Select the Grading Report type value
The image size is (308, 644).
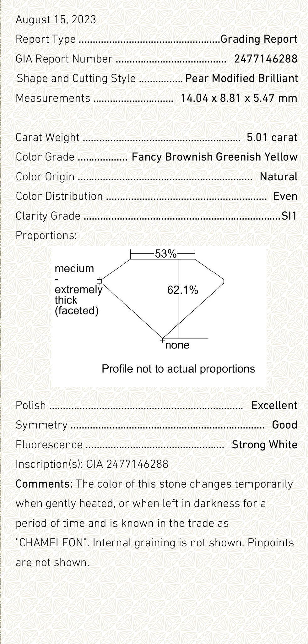(x=259, y=39)
